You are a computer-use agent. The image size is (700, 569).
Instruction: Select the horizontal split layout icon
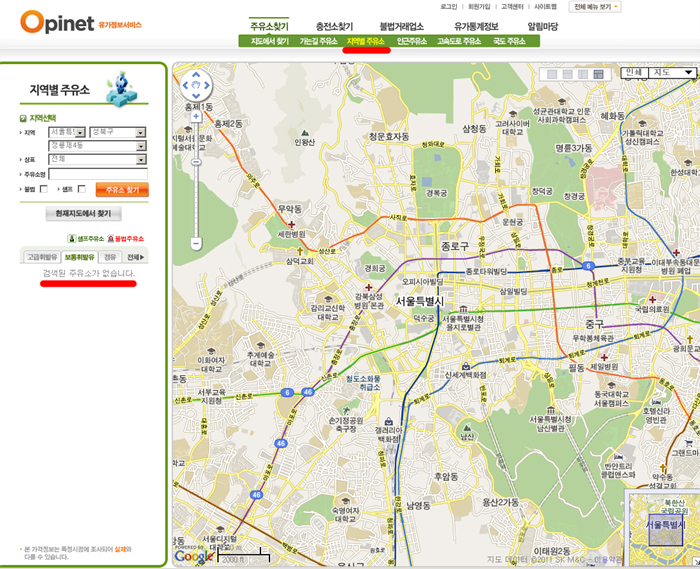click(x=567, y=74)
